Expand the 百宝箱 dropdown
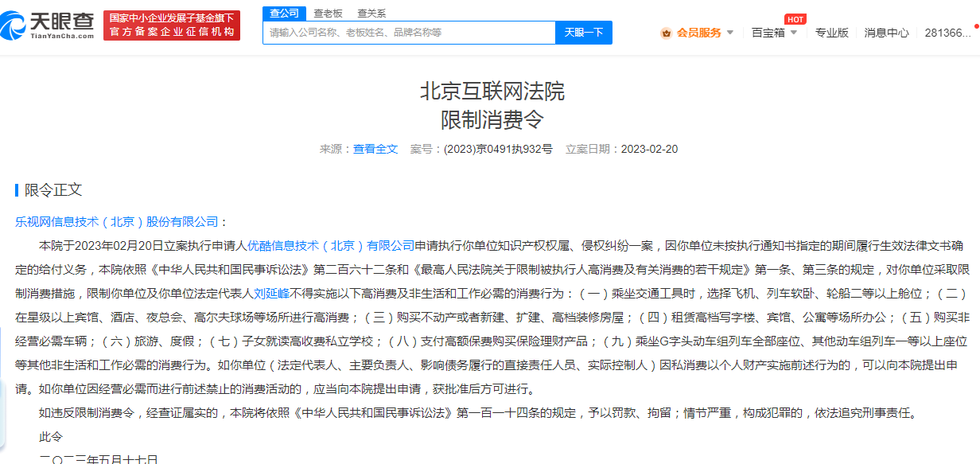 (774, 33)
